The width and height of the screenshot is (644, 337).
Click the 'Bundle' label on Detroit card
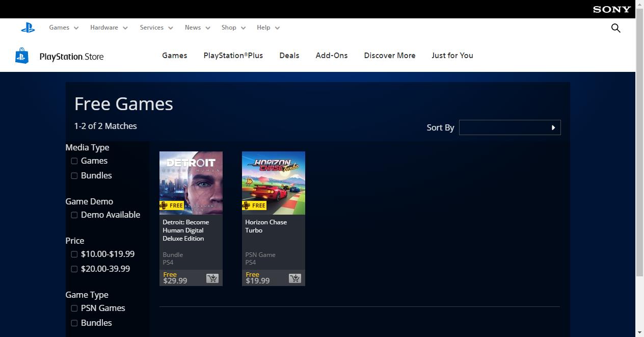click(173, 255)
